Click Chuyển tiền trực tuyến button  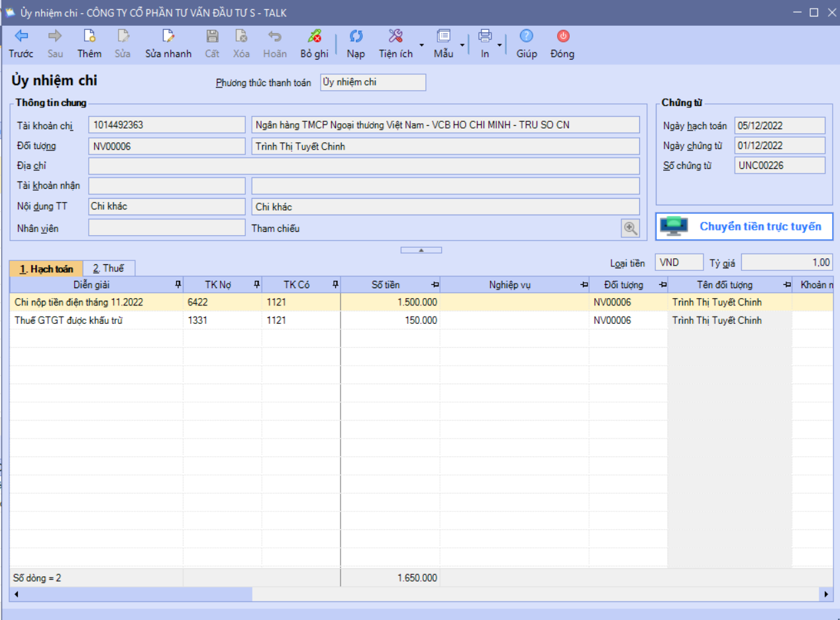(744, 227)
